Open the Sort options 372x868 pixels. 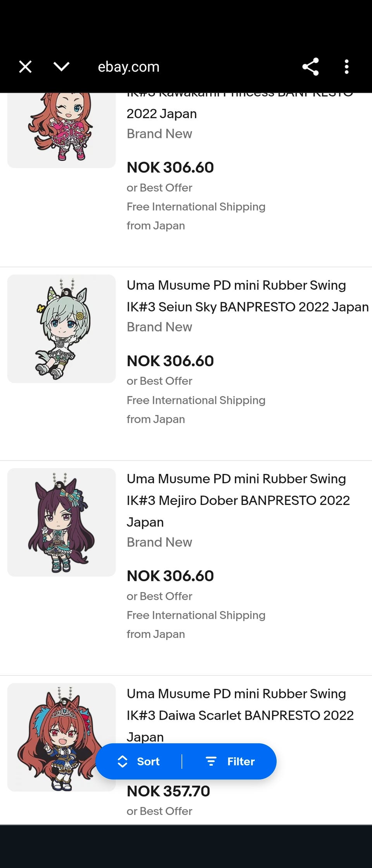148,761
